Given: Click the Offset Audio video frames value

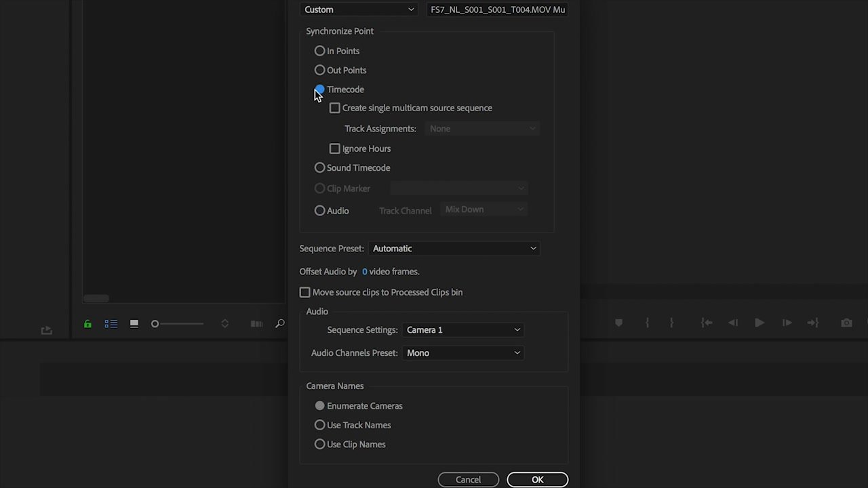Looking at the screenshot, I should point(365,272).
